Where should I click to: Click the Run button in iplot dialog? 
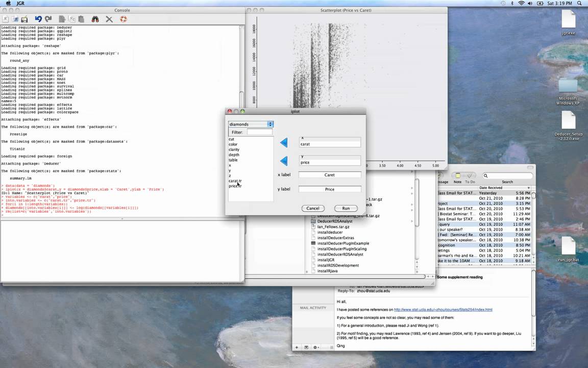[x=346, y=208]
